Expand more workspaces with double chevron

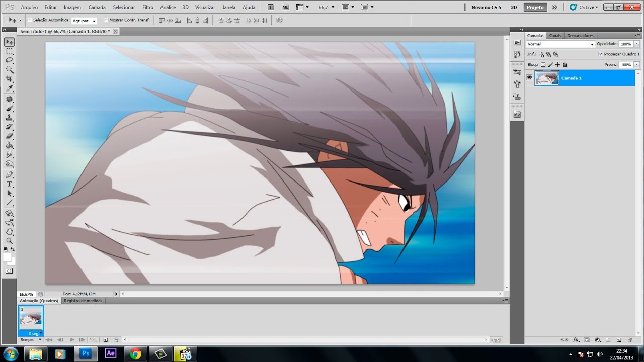click(554, 7)
